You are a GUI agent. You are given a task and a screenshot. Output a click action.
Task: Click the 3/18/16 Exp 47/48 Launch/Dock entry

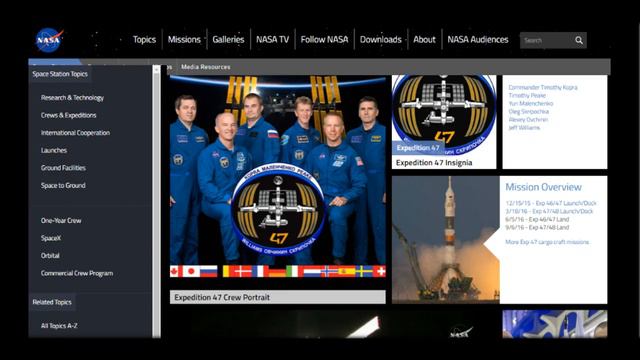coord(549,211)
